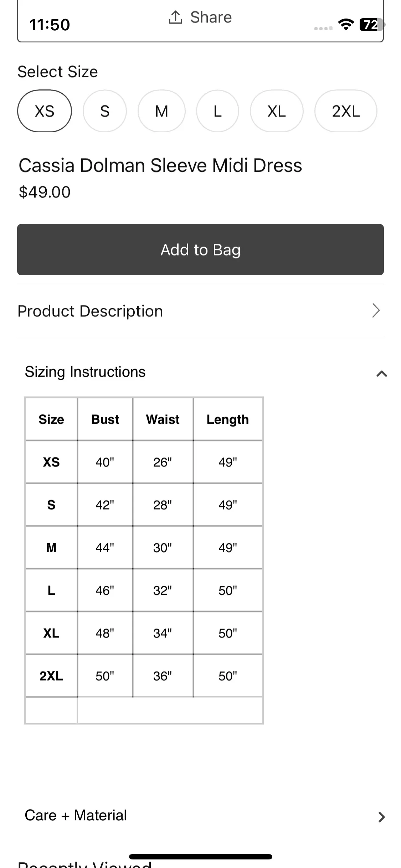Select size M
This screenshot has width=401, height=868.
(161, 111)
